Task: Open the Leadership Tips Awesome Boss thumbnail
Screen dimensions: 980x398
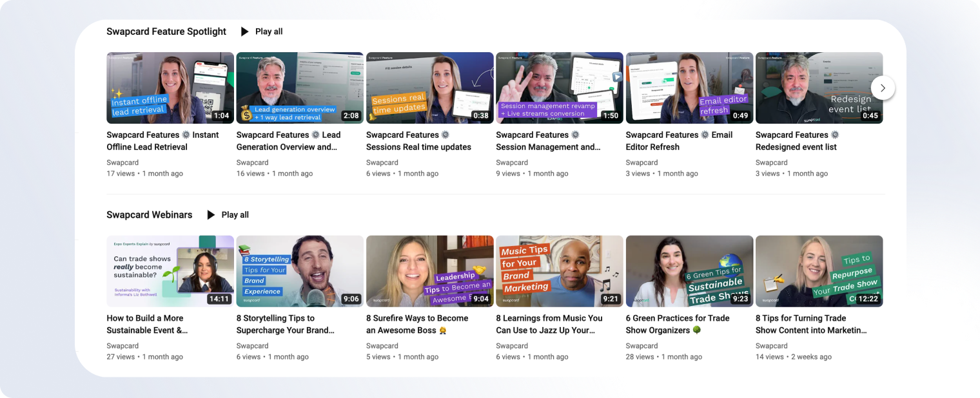Action: 430,271
